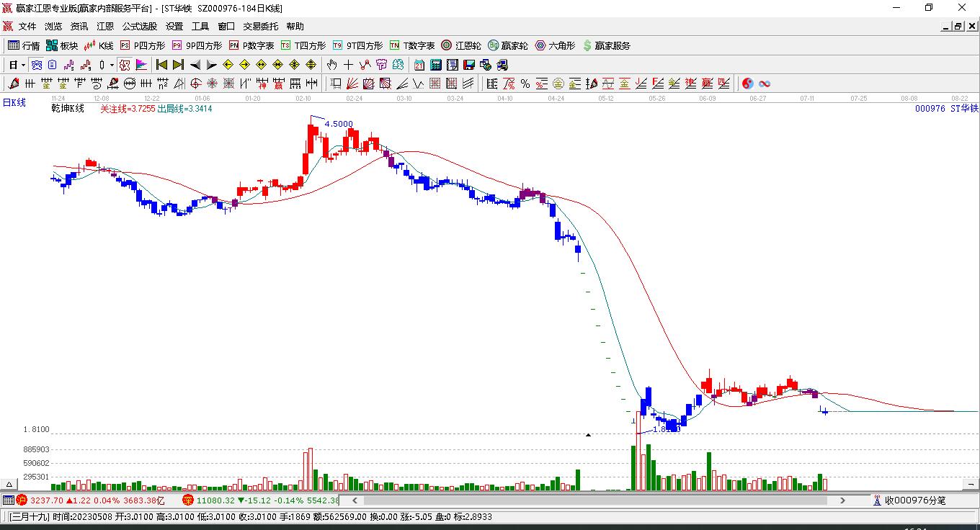Expand the candlestick style dropdown arrow
Screen dimensions: 980x530
point(112,65)
